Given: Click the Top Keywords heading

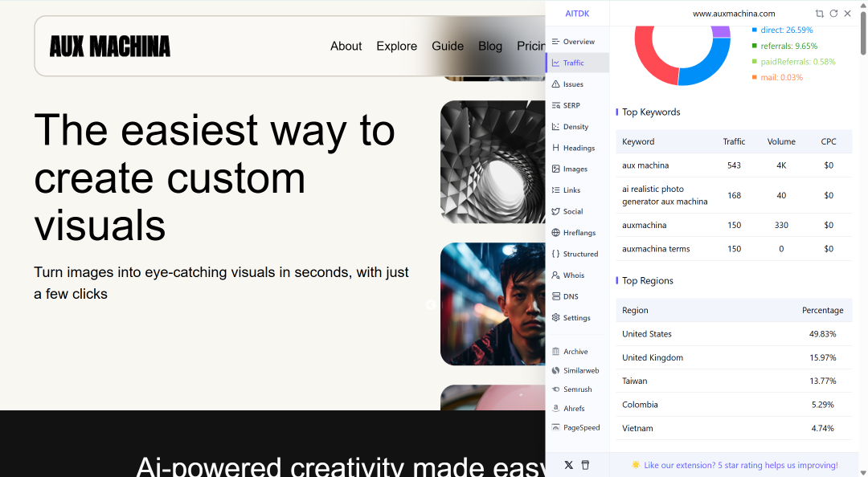Looking at the screenshot, I should pos(651,112).
